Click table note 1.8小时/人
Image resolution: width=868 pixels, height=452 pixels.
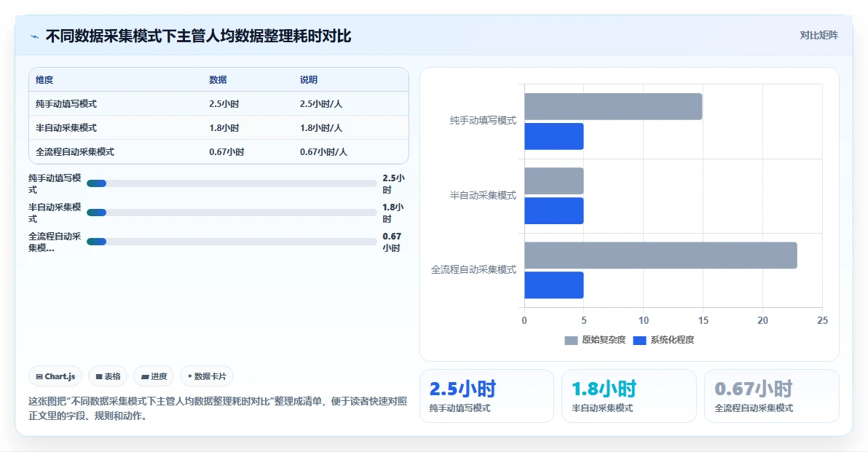coord(321,128)
